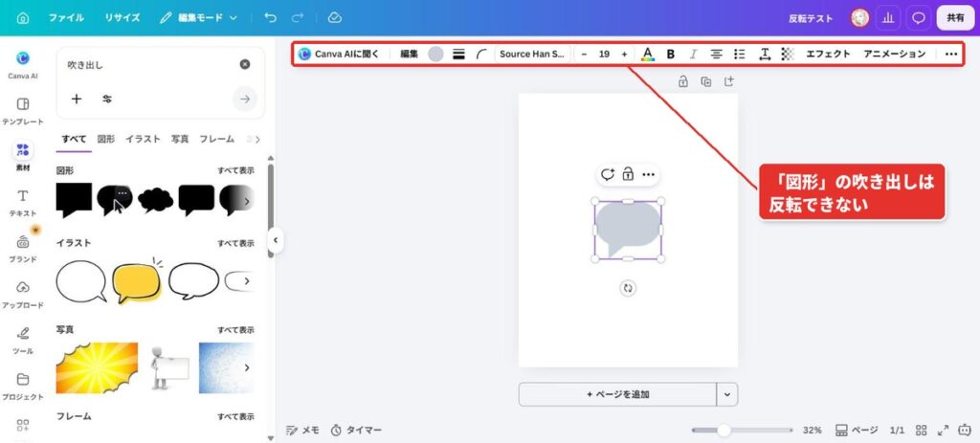Show all イラスト results
This screenshot has height=443, width=980.
(235, 243)
